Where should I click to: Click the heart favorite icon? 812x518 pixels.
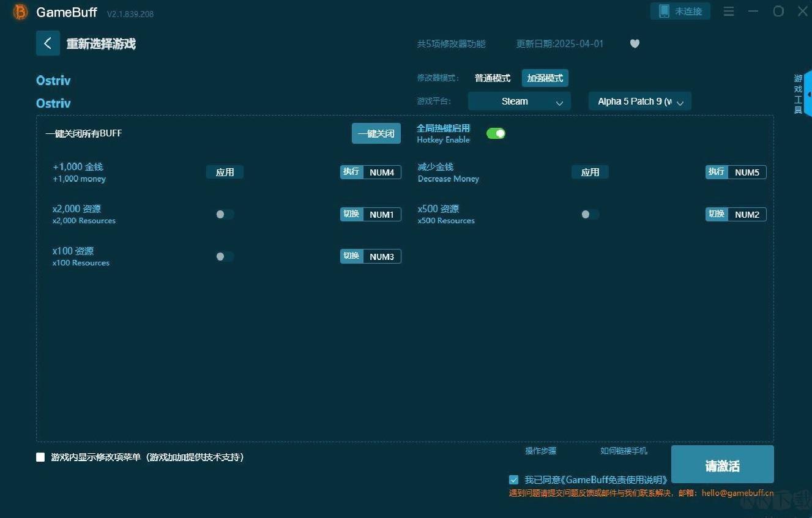click(x=635, y=43)
